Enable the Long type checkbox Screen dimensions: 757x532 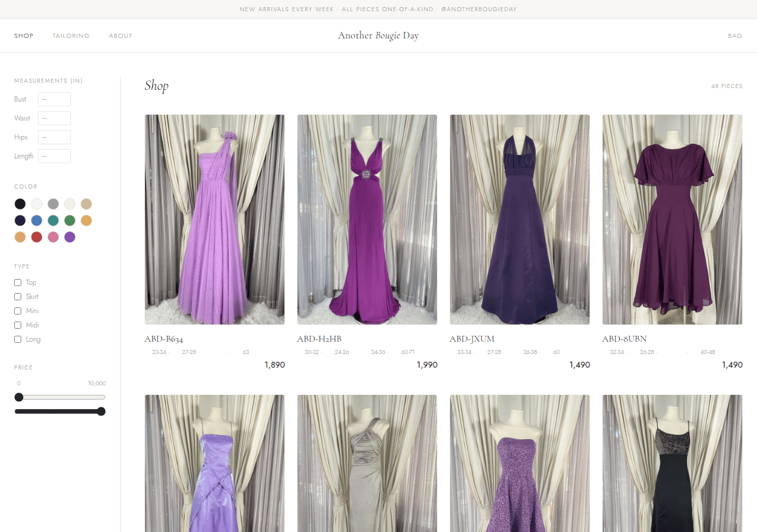pyautogui.click(x=18, y=339)
